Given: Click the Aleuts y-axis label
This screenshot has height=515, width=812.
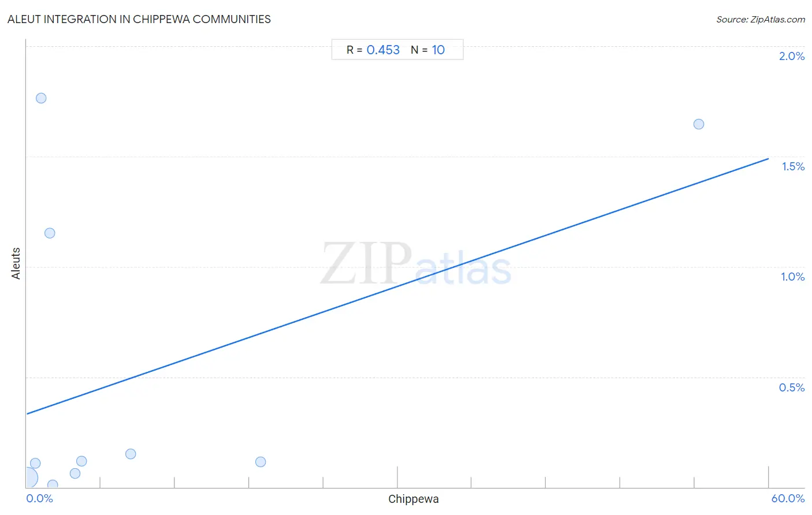Looking at the screenshot, I should click(16, 263).
